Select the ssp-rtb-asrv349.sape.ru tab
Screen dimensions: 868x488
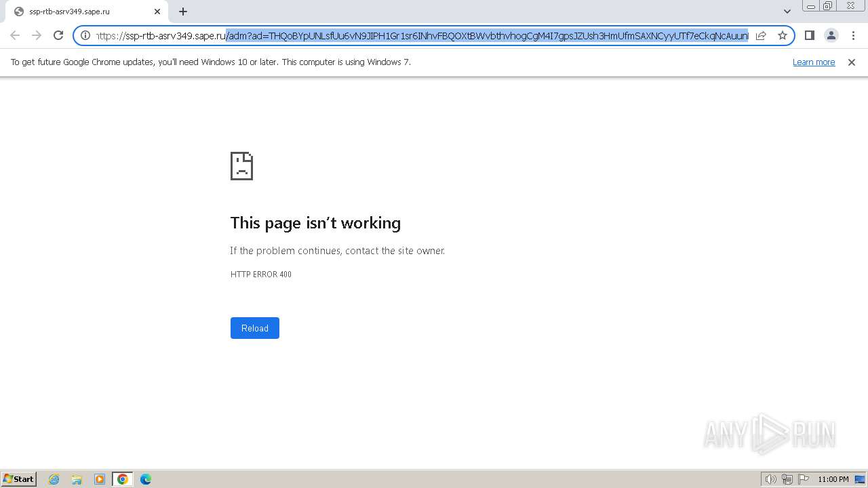click(85, 12)
